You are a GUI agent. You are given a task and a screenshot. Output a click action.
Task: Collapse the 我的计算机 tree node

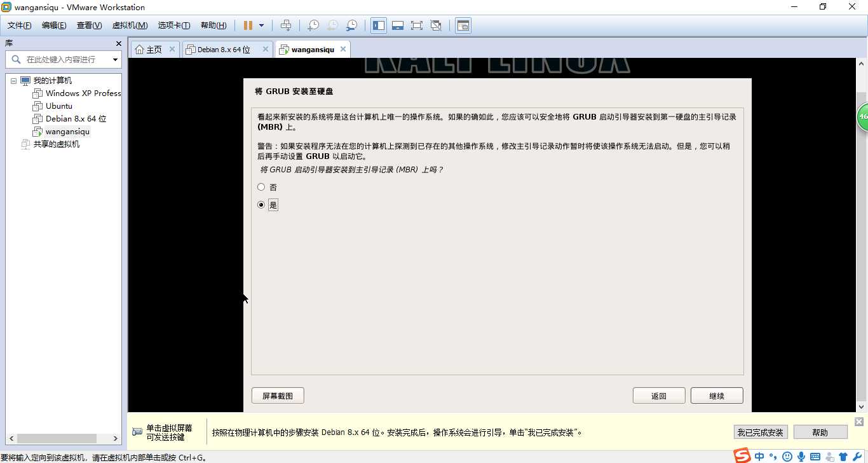click(x=14, y=81)
